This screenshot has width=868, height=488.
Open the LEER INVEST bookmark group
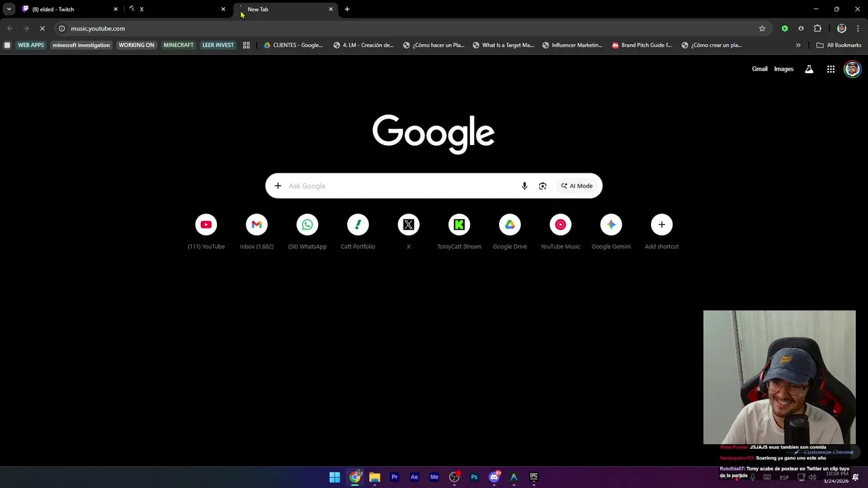pos(218,45)
